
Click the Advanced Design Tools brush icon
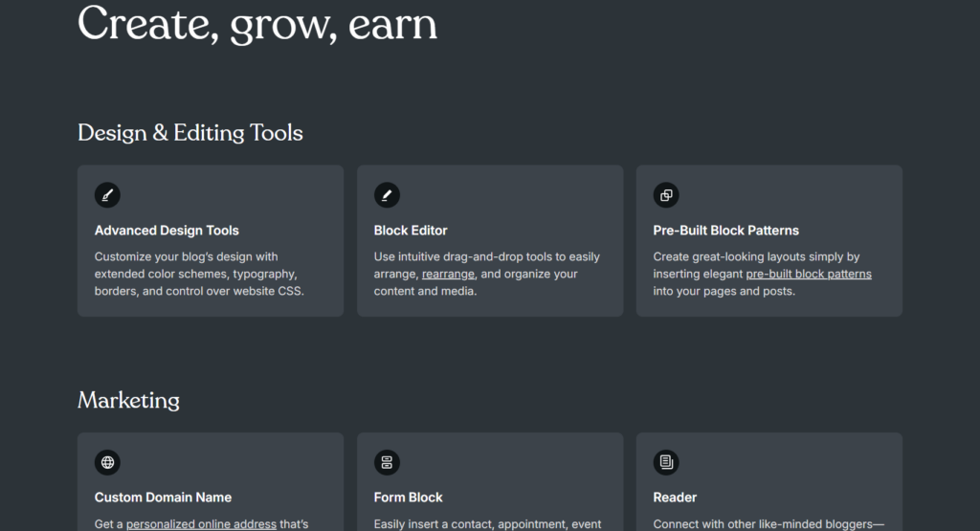107,195
